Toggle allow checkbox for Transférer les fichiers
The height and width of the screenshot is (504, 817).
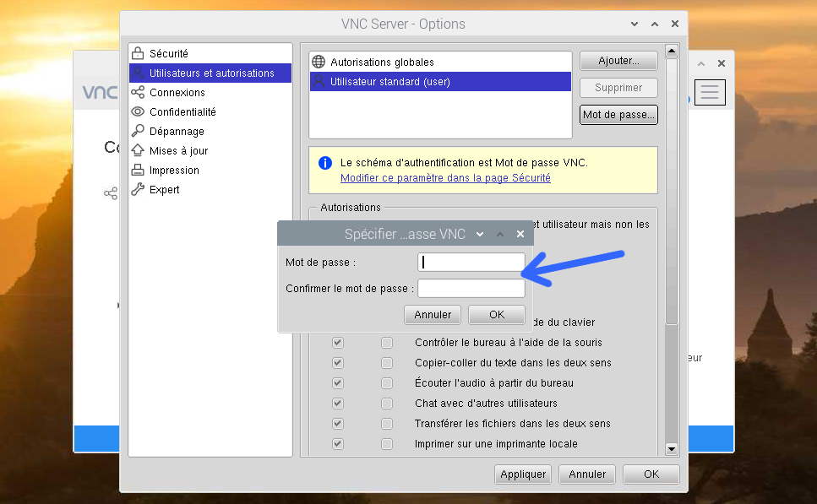coord(338,423)
